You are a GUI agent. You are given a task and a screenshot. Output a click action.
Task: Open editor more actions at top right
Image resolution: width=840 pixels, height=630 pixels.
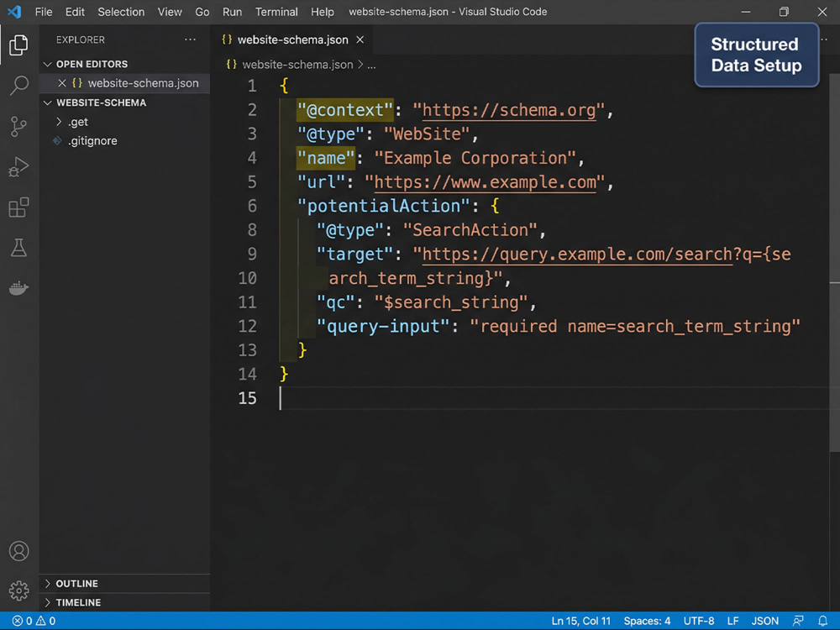tap(824, 39)
